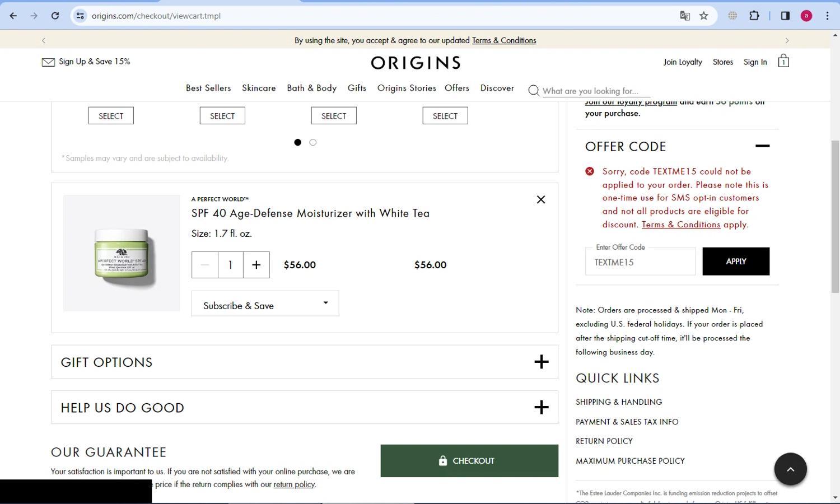Viewport: 840px width, 504px height.
Task: Open the extensions puzzle icon
Action: [x=754, y=16]
